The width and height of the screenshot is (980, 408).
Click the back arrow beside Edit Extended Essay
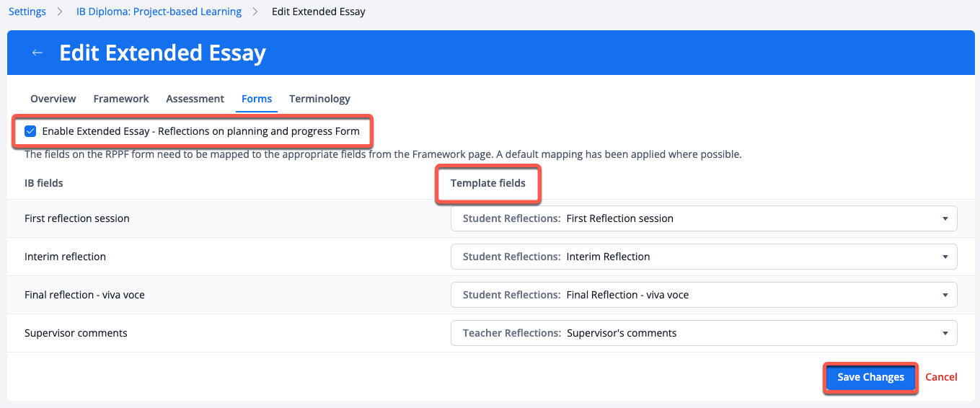click(37, 53)
